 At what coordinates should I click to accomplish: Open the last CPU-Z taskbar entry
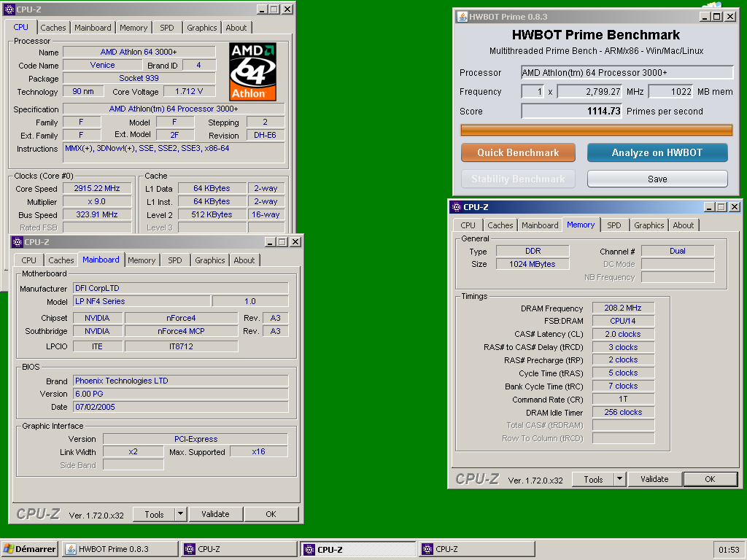click(x=477, y=549)
